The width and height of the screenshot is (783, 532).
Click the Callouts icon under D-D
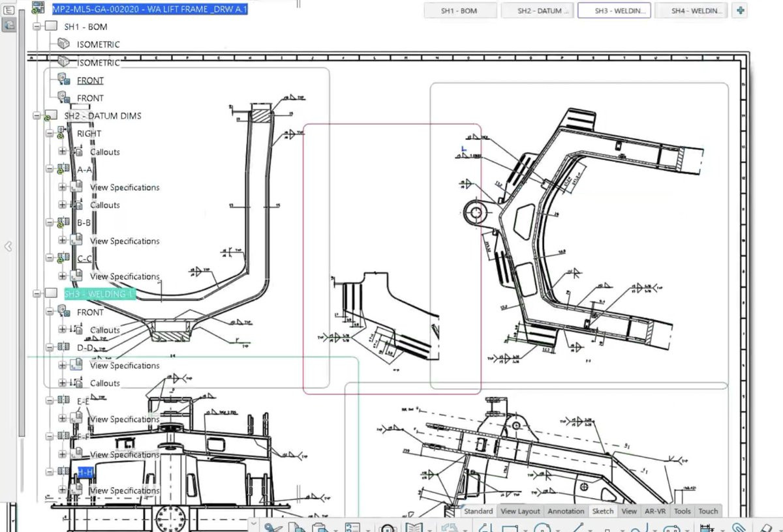pos(77,383)
